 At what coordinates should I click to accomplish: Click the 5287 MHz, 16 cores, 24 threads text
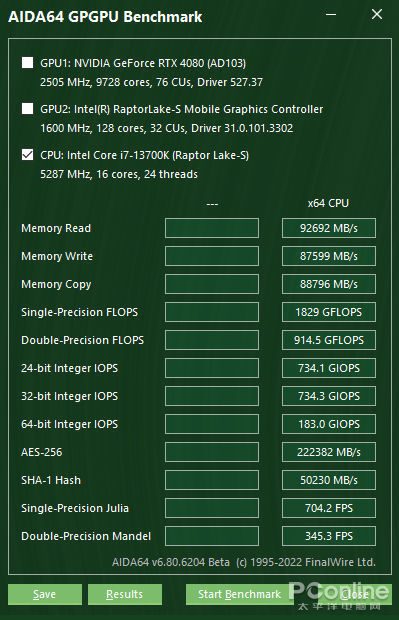[119, 174]
